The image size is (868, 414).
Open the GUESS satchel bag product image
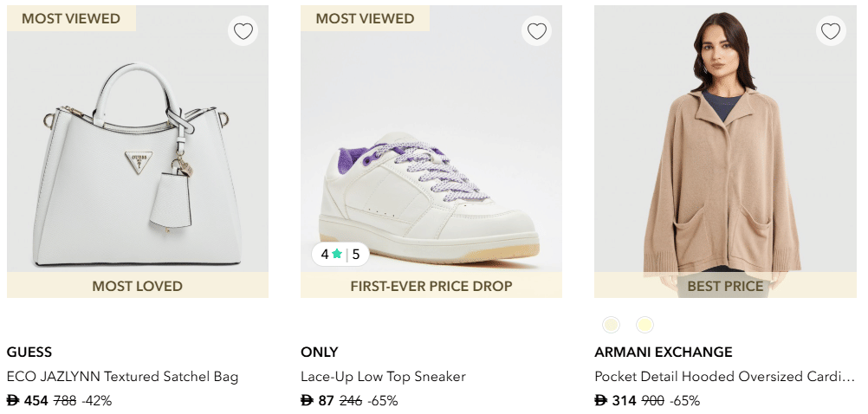point(138,165)
